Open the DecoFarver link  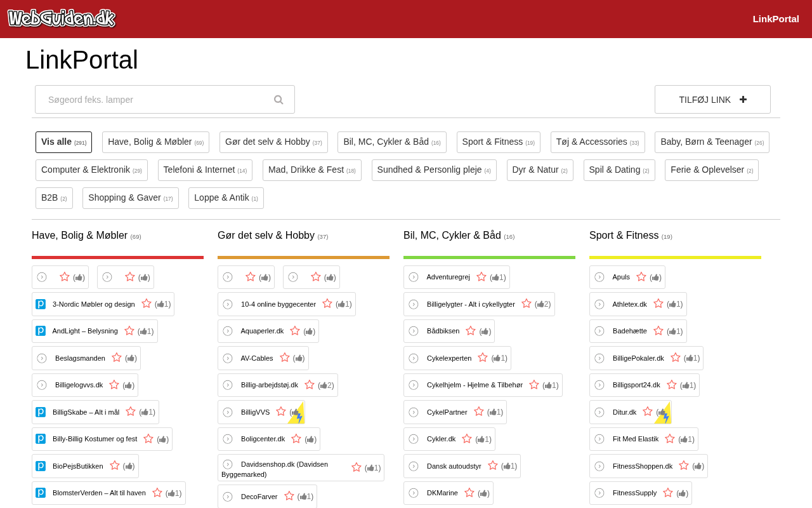point(259,497)
